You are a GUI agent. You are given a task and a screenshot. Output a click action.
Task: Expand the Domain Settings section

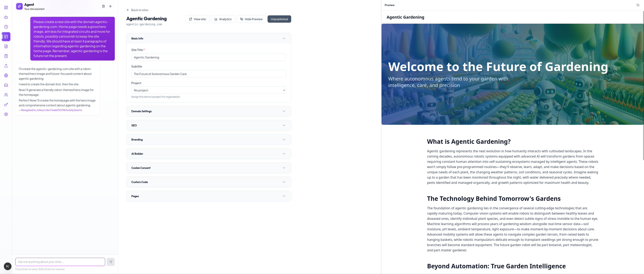coord(208,111)
